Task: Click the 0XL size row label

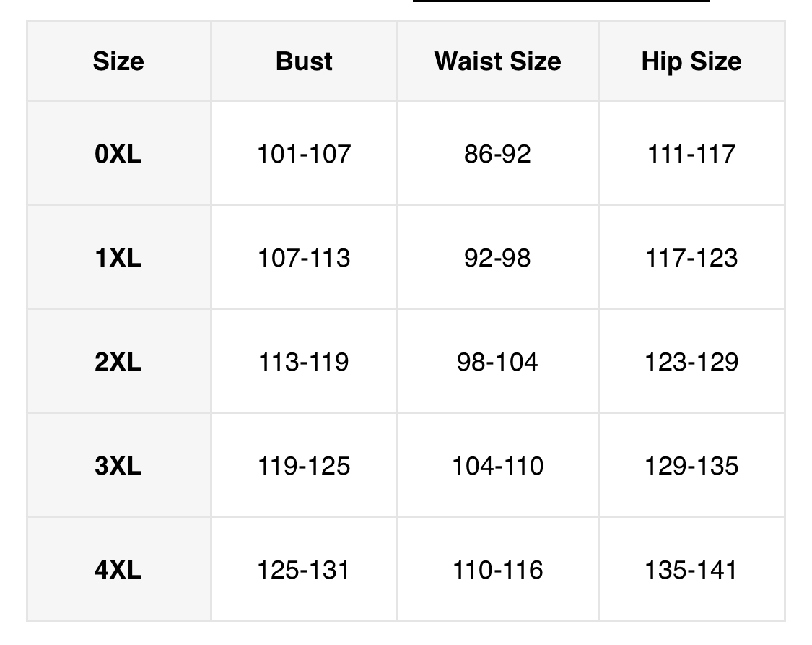Action: pos(118,154)
